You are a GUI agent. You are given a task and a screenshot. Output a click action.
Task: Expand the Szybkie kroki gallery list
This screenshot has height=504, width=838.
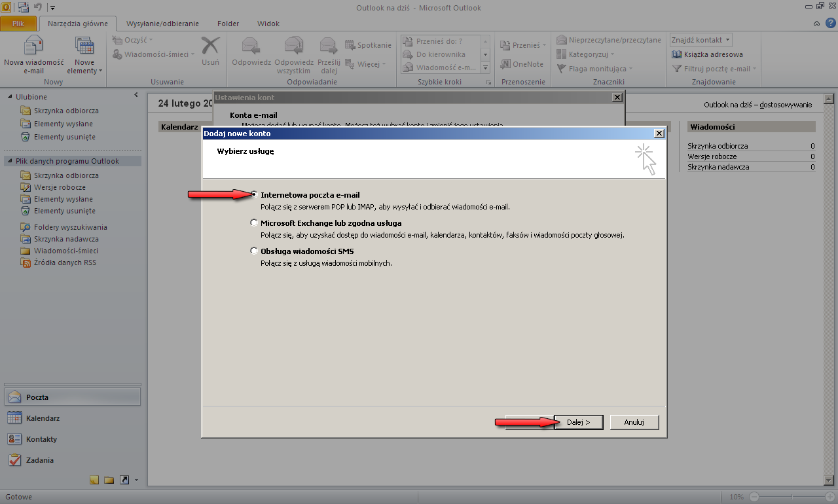(x=485, y=67)
